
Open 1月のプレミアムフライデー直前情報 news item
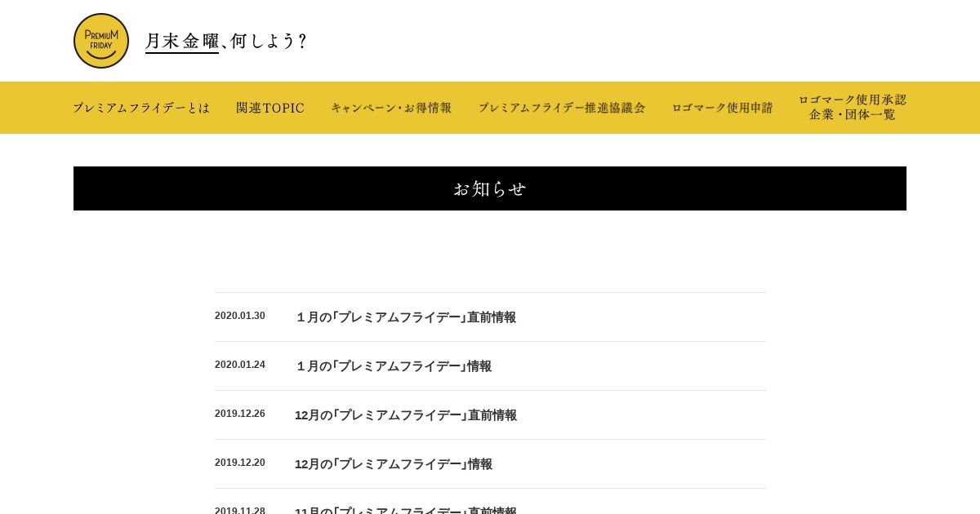pyautogui.click(x=406, y=317)
